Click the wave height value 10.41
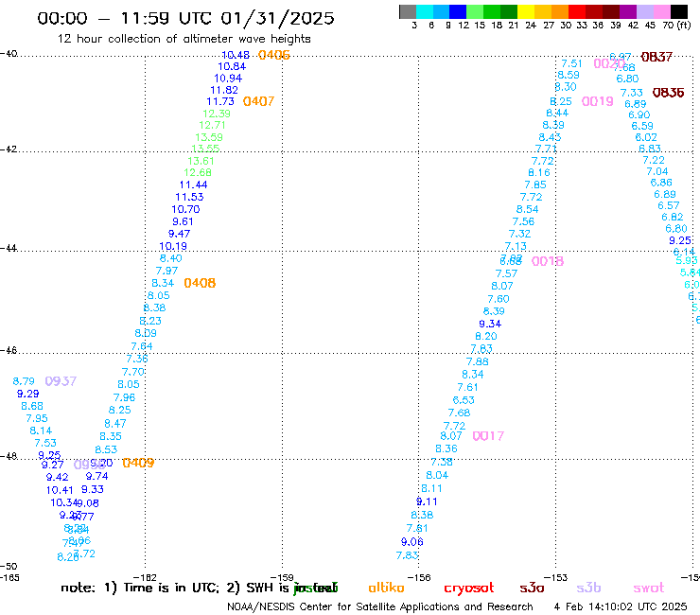The width and height of the screenshot is (700, 615). (60, 490)
